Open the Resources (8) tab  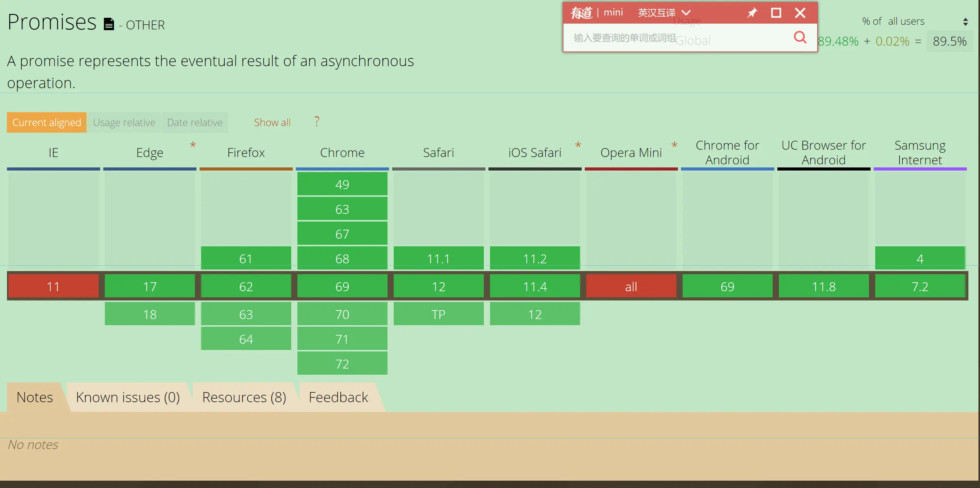point(244,397)
